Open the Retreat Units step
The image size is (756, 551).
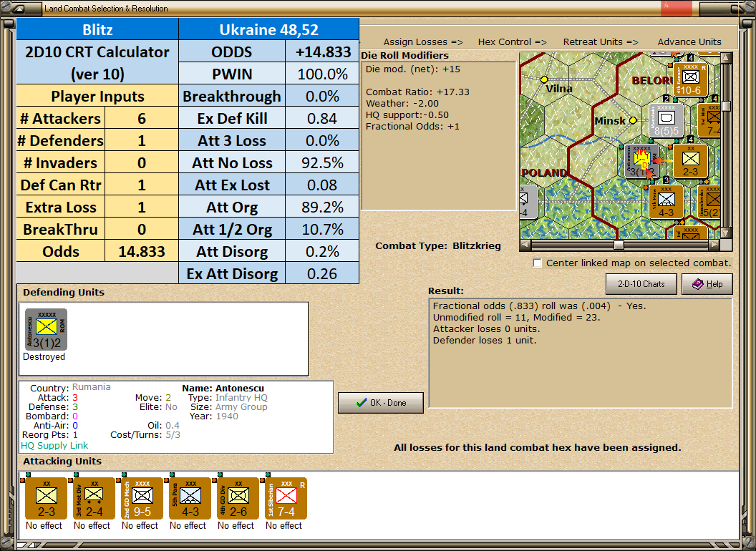pos(600,42)
